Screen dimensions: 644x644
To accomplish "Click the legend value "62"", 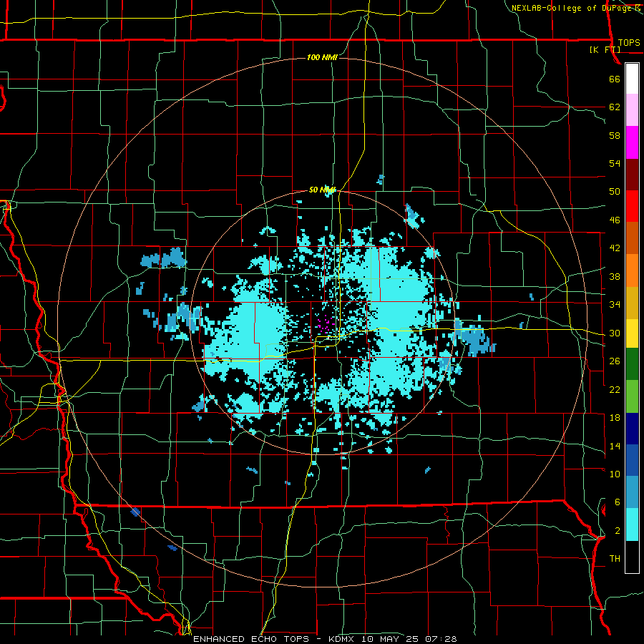I will (615, 107).
